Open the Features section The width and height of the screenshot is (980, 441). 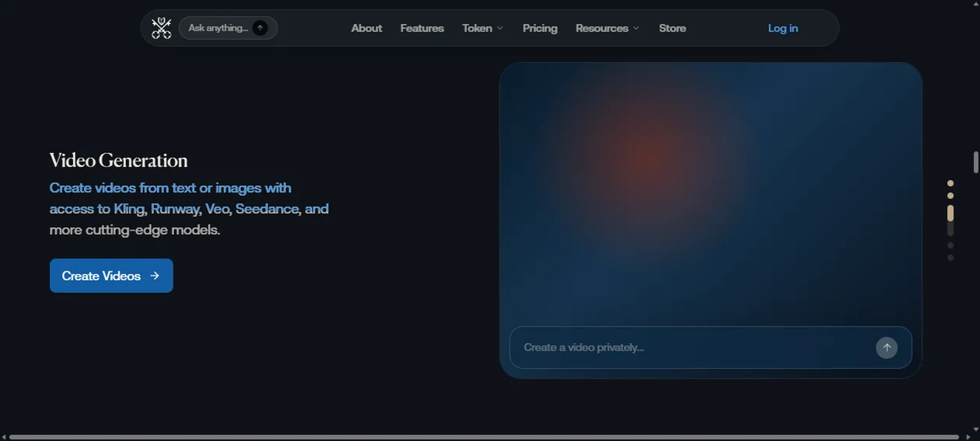pos(422,28)
